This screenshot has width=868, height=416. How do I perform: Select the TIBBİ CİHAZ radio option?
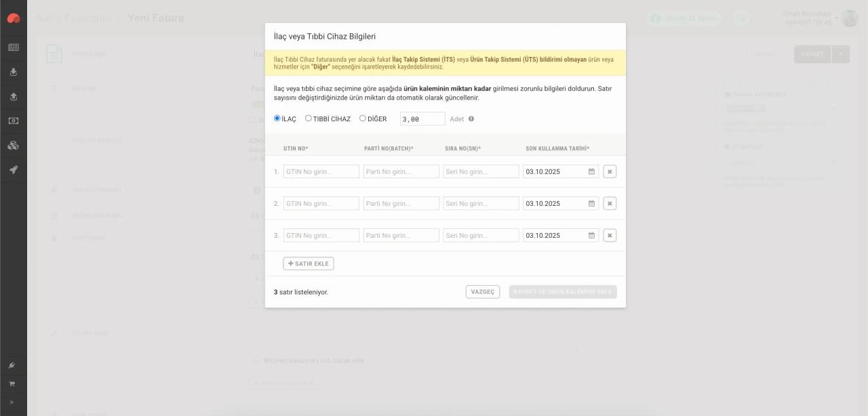click(x=309, y=119)
